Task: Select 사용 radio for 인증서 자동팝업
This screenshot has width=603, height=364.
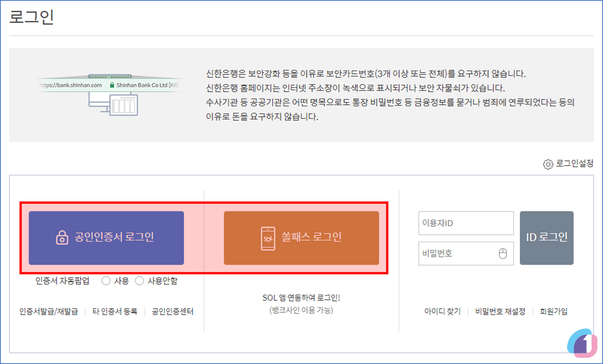Action: coord(106,281)
